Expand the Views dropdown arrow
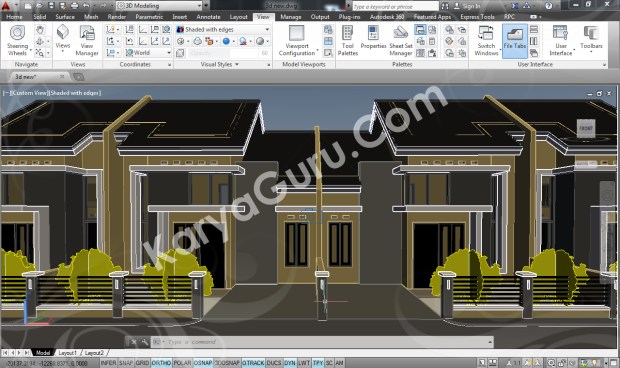The height and width of the screenshot is (368, 620). [x=62, y=51]
